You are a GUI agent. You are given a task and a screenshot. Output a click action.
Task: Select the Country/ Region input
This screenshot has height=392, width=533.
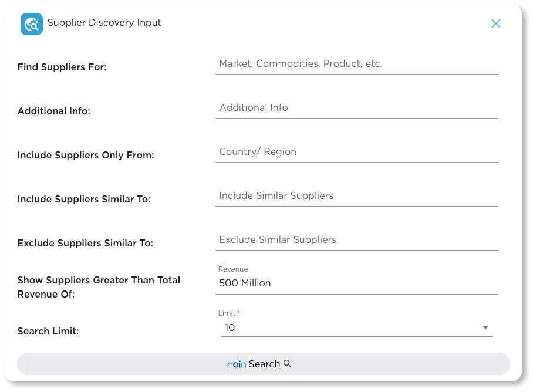tap(356, 152)
